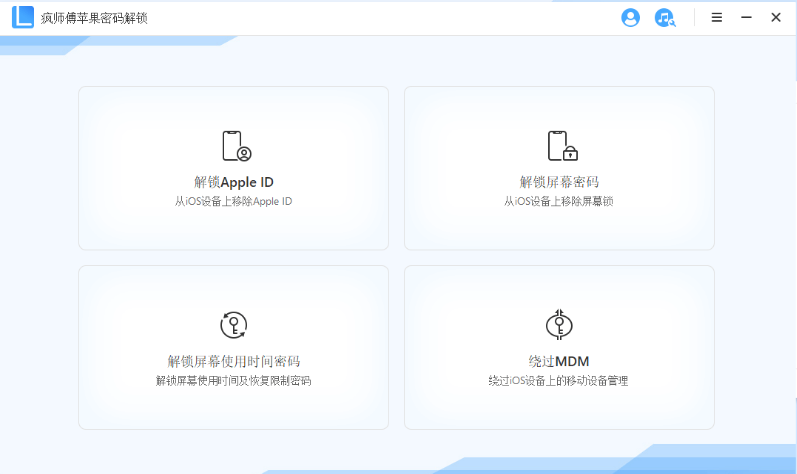Image resolution: width=797 pixels, height=474 pixels.
Task: Click the 绕过iOS设备上的移动设备管理 description
Action: click(559, 380)
